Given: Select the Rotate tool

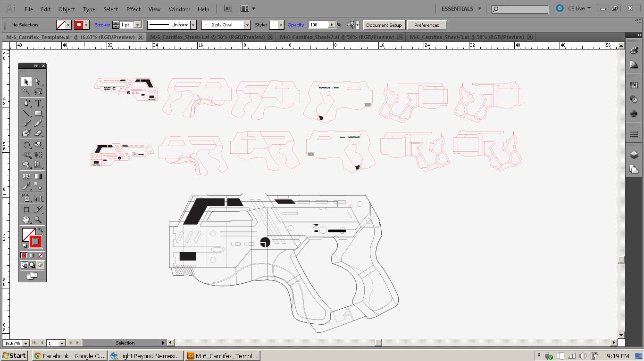Looking at the screenshot, I should coord(26,145).
